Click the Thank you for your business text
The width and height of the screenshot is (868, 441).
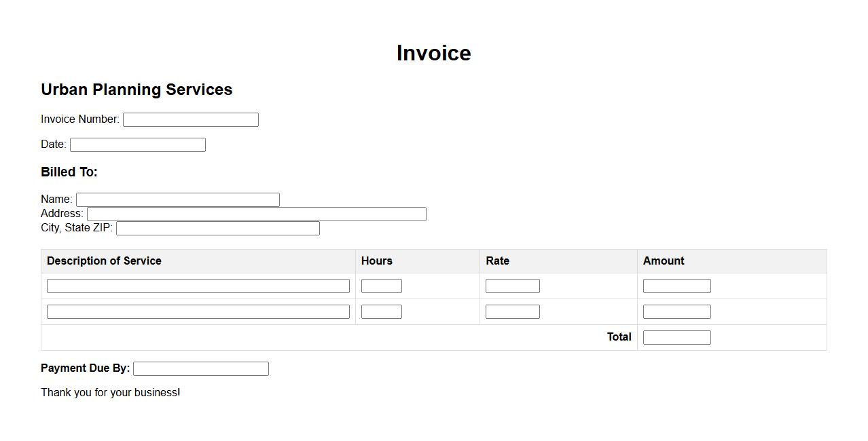pos(110,393)
